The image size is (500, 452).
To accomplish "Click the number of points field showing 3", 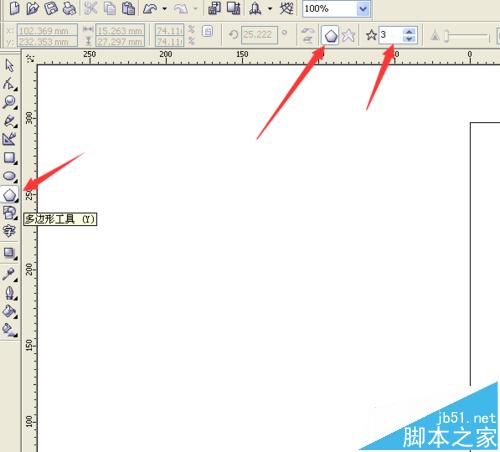I will [390, 35].
